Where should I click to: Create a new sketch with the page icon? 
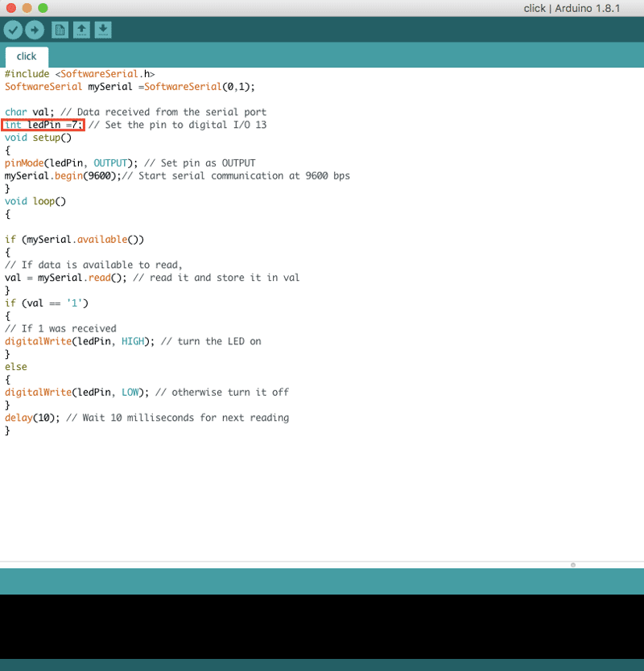[x=60, y=30]
